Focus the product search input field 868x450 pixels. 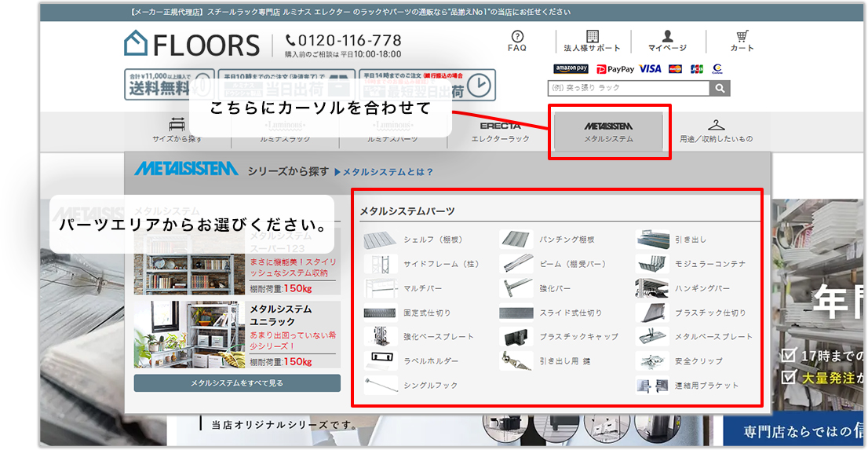coord(629,88)
